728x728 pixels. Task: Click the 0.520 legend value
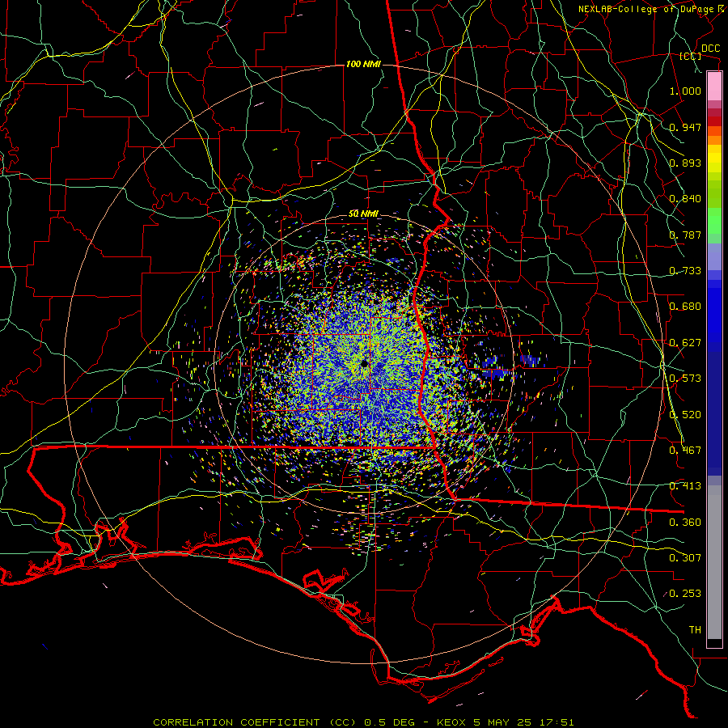(685, 415)
